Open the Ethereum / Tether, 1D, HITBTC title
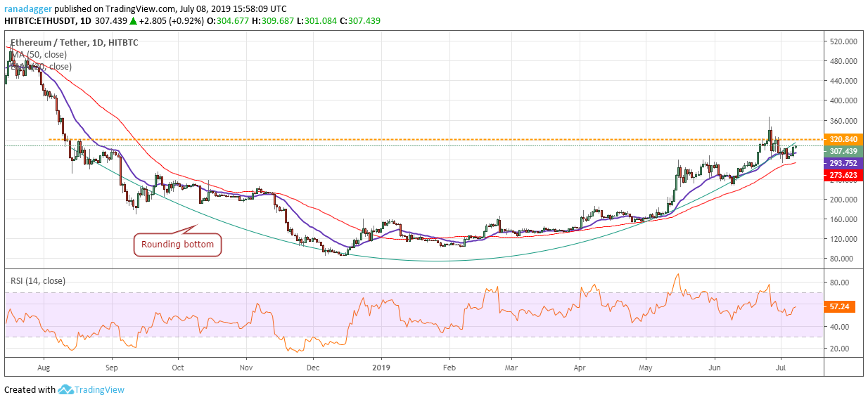This screenshot has height=402, width=868. tap(74, 43)
